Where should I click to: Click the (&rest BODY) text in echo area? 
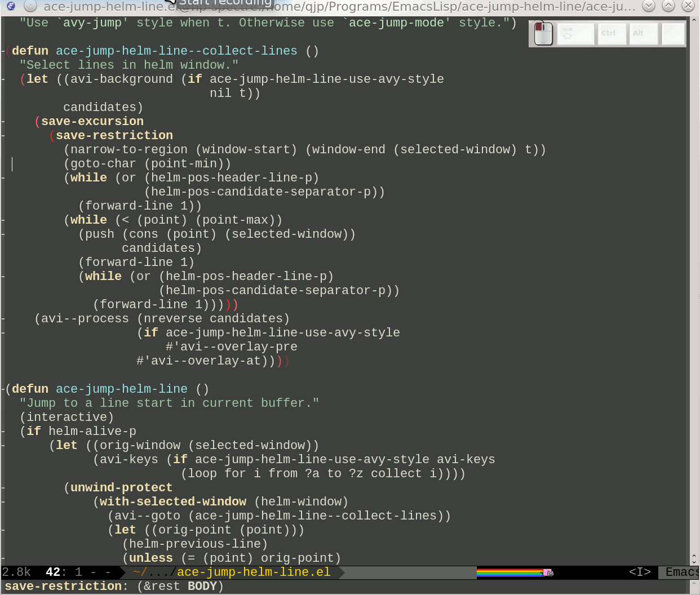point(180,587)
